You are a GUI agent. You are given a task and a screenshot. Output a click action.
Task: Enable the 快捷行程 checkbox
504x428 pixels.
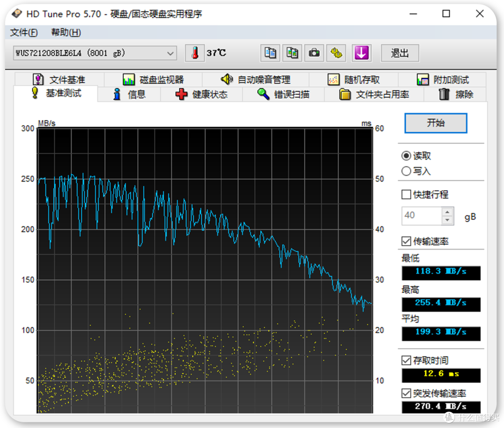pos(406,194)
